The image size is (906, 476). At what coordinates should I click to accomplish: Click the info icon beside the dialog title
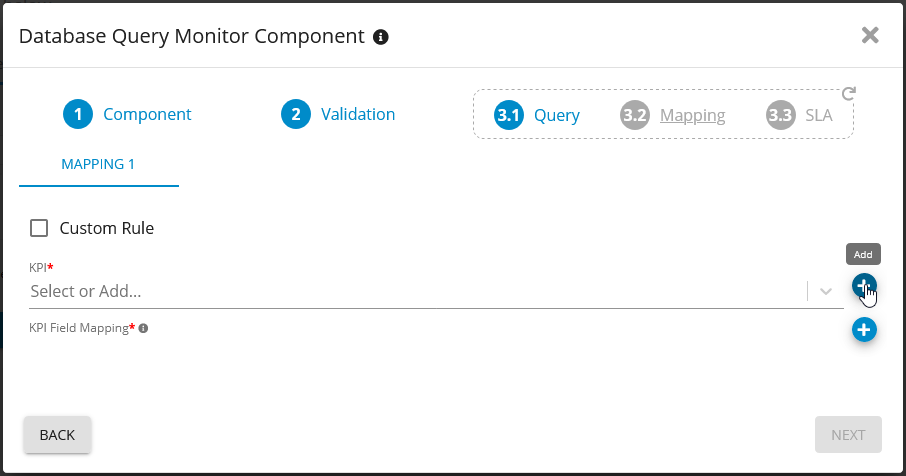380,37
